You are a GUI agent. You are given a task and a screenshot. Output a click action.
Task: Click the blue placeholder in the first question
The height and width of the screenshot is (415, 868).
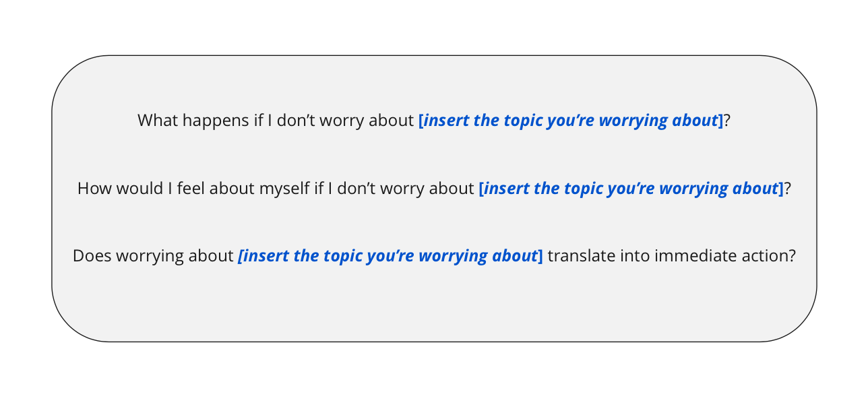tap(570, 121)
